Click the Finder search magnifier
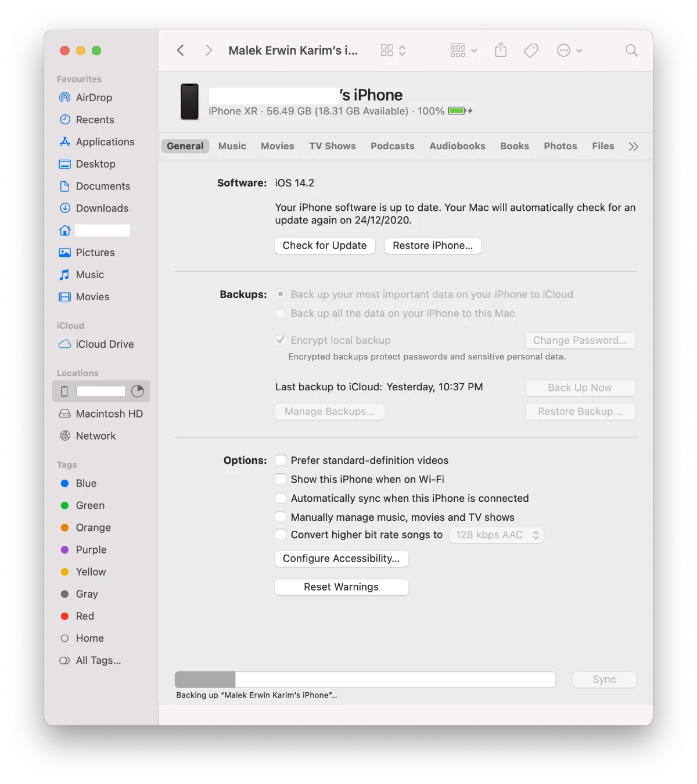This screenshot has width=697, height=784. coord(631,51)
